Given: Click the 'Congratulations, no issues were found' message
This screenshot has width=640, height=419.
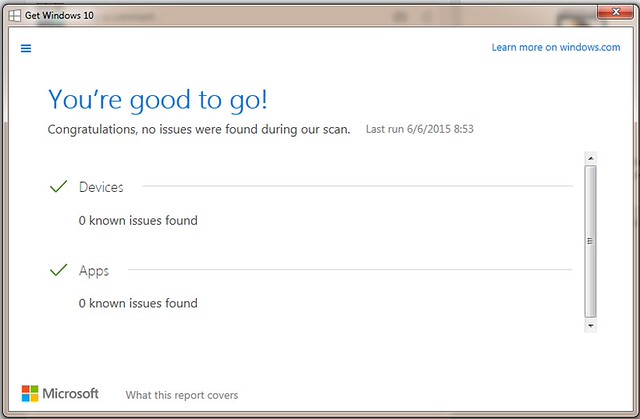Looking at the screenshot, I should [x=199, y=129].
